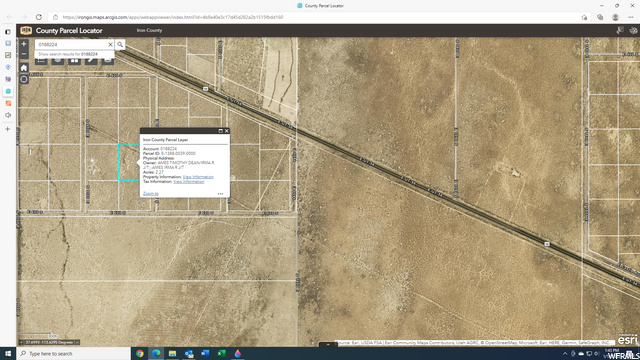Open Google Chrome from the taskbar
The width and height of the screenshot is (640, 360).
click(x=140, y=353)
